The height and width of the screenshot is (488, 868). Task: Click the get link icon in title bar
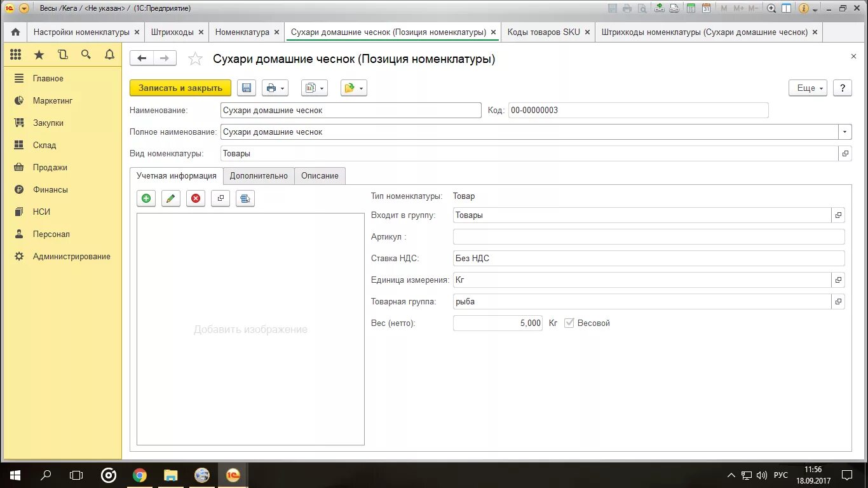click(659, 8)
